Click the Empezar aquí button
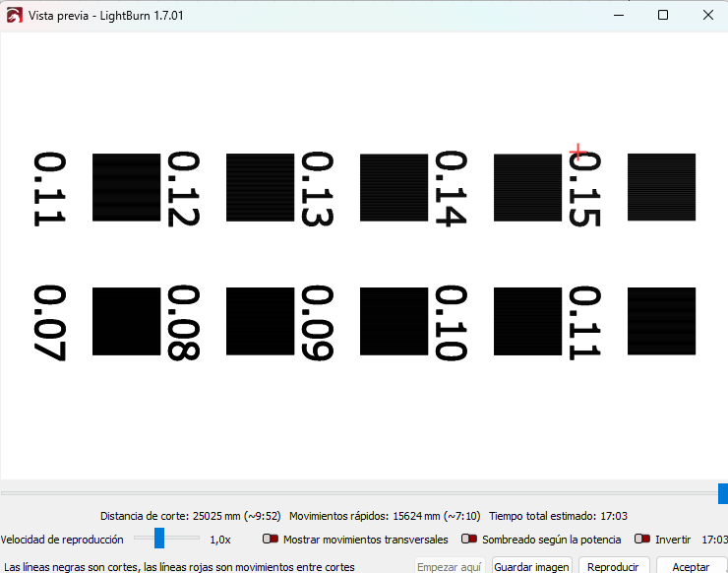728x573 pixels. [x=449, y=567]
